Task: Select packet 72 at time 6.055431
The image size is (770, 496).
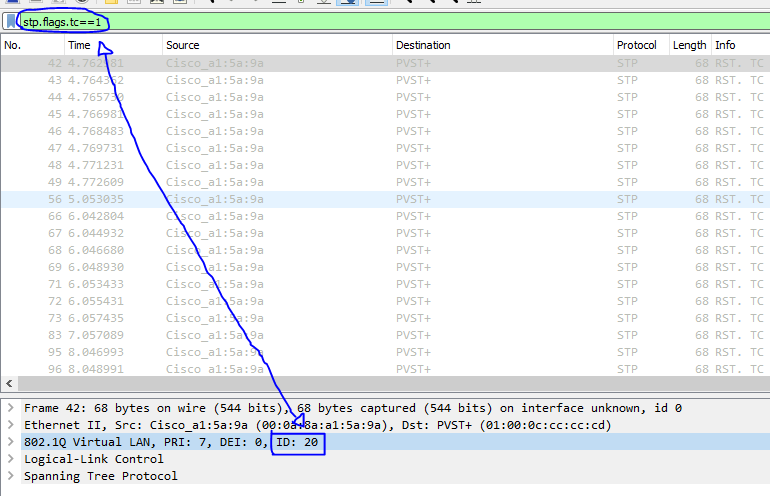Action: tap(385, 301)
